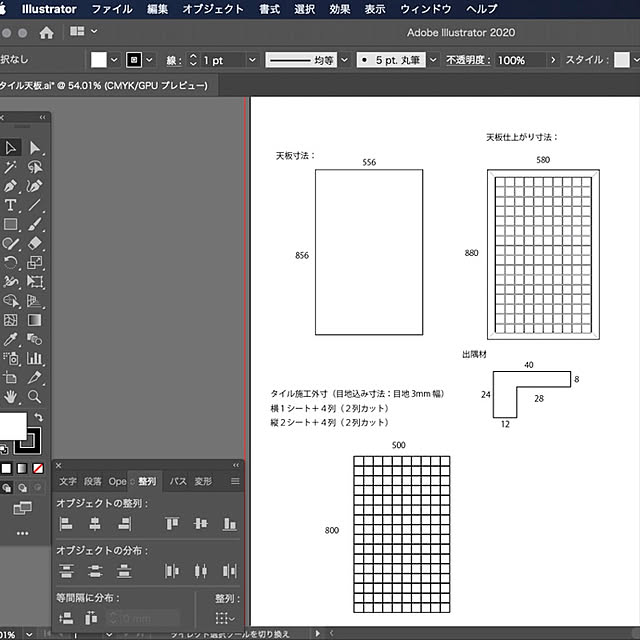Viewport: 640px width, 640px height.
Task: Click the 不透明度 link
Action: [468, 60]
